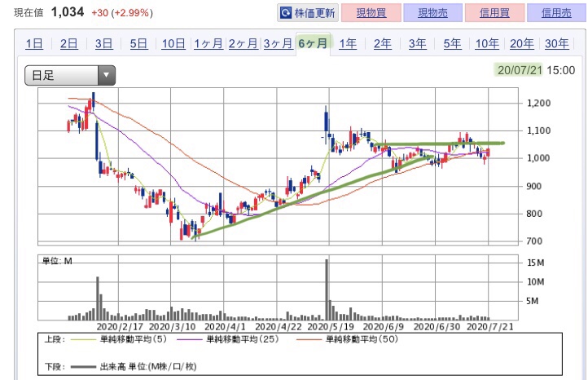Screen dimensions: 588x380
Task: Switch chart range to 10年
Action: coord(487,44)
